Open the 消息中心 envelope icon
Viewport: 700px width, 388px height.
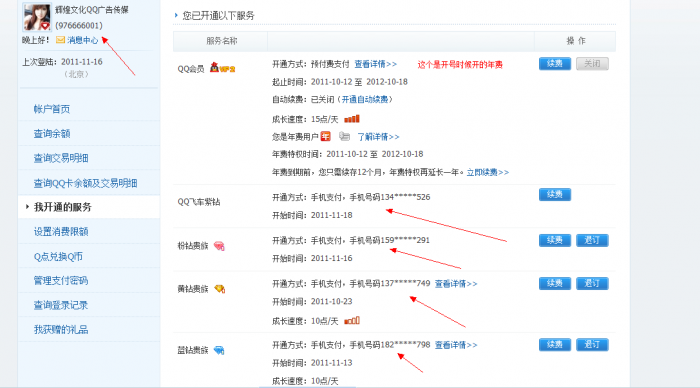tap(60, 40)
